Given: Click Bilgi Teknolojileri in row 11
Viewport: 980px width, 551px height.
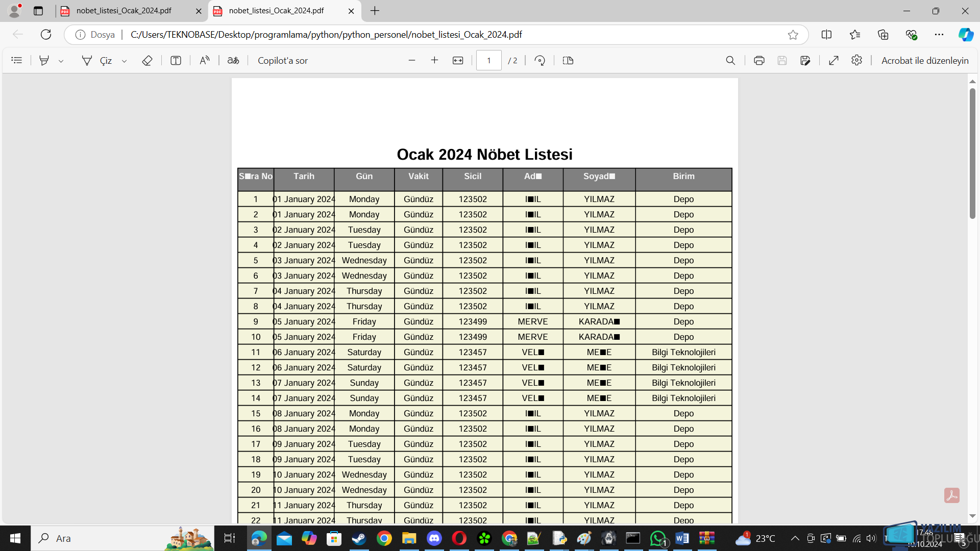Looking at the screenshot, I should tap(683, 352).
